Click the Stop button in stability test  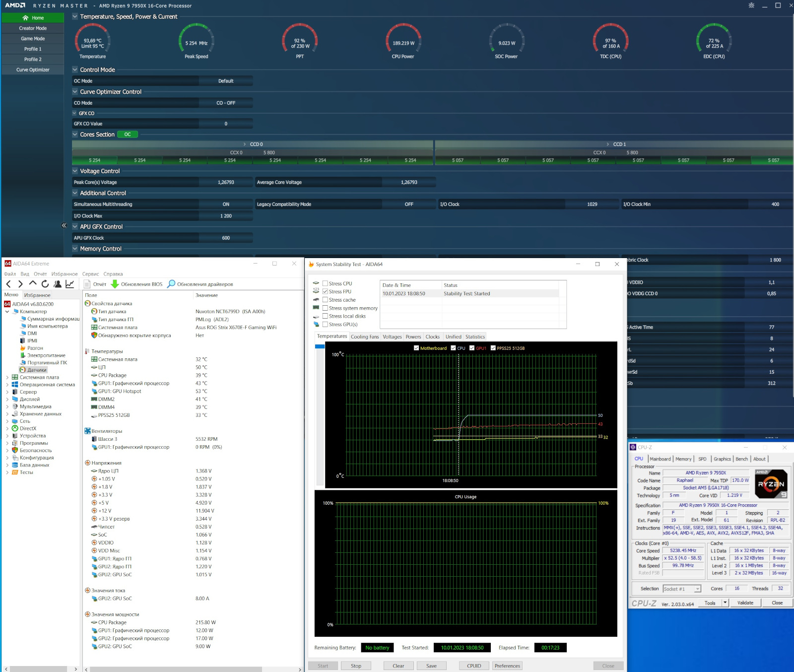[356, 666]
